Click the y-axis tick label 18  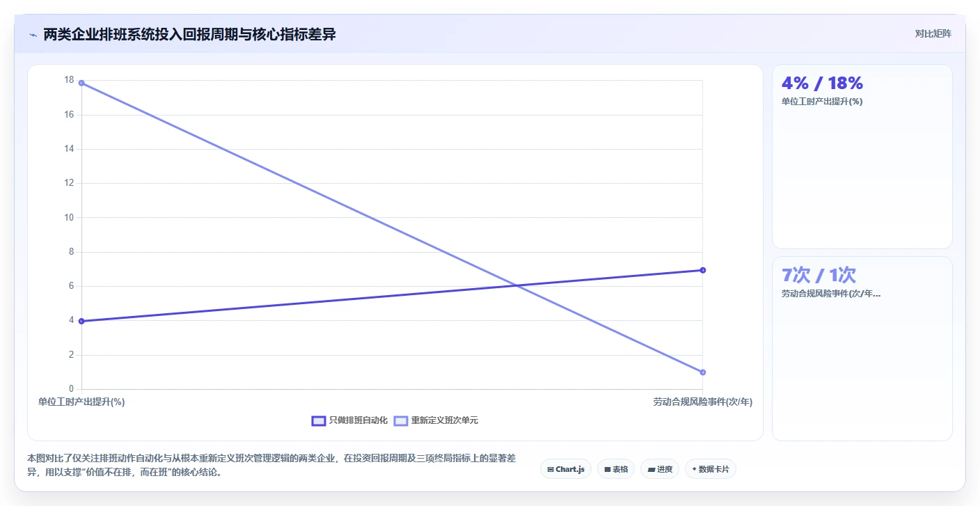69,80
